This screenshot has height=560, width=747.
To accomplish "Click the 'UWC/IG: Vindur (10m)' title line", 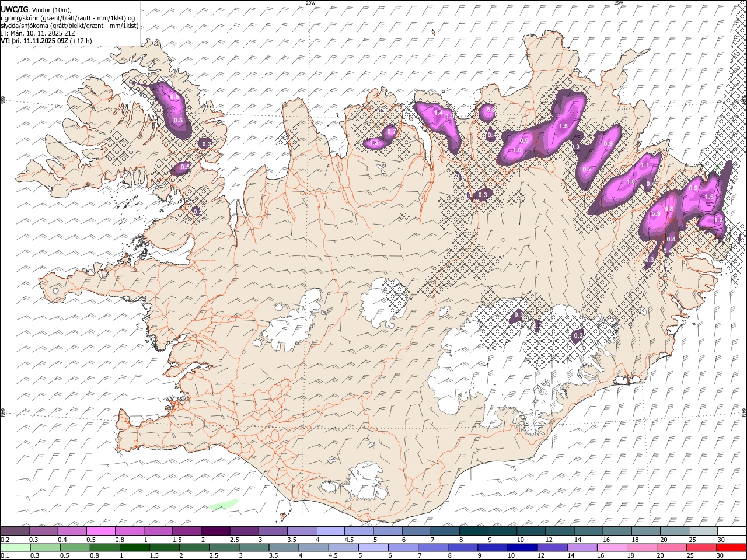I will pos(36,10).
